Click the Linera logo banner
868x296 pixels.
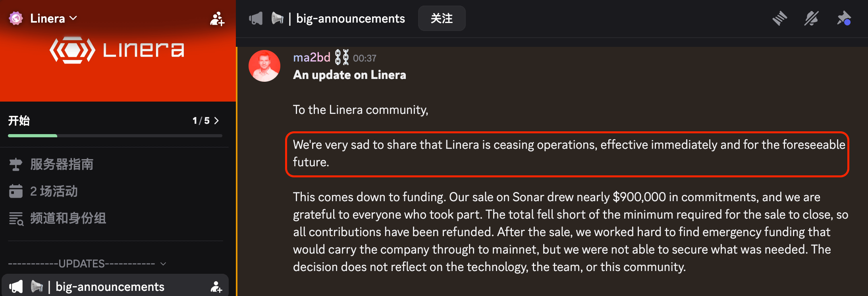pos(117,50)
